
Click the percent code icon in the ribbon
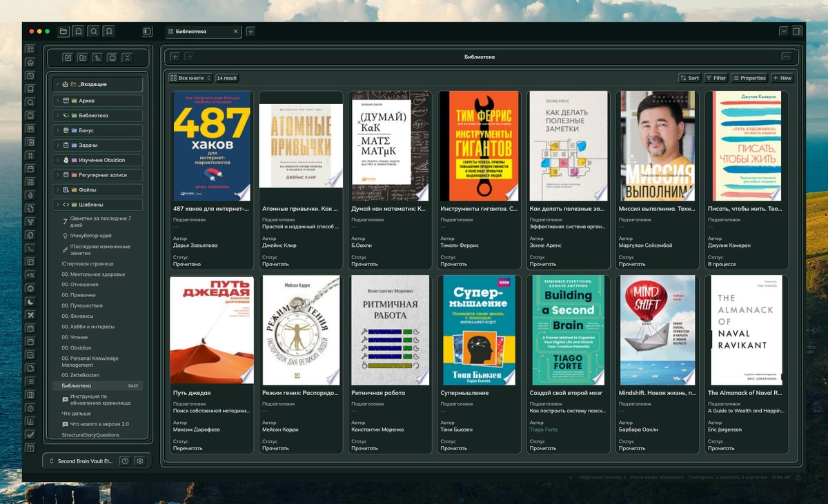click(30, 274)
